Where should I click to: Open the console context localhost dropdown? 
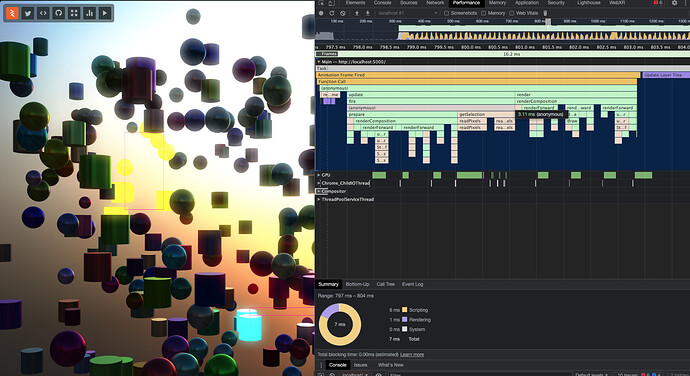pos(356,375)
